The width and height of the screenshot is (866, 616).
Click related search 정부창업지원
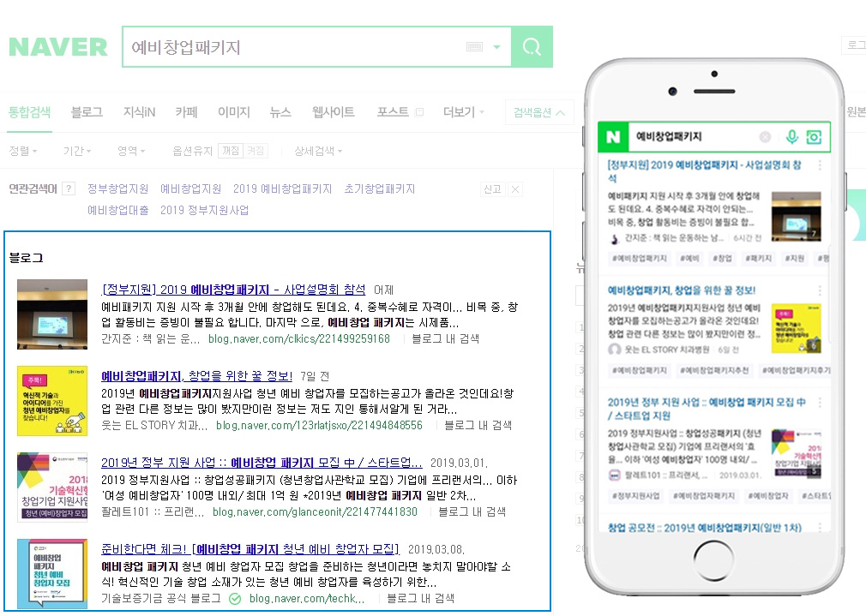117,188
